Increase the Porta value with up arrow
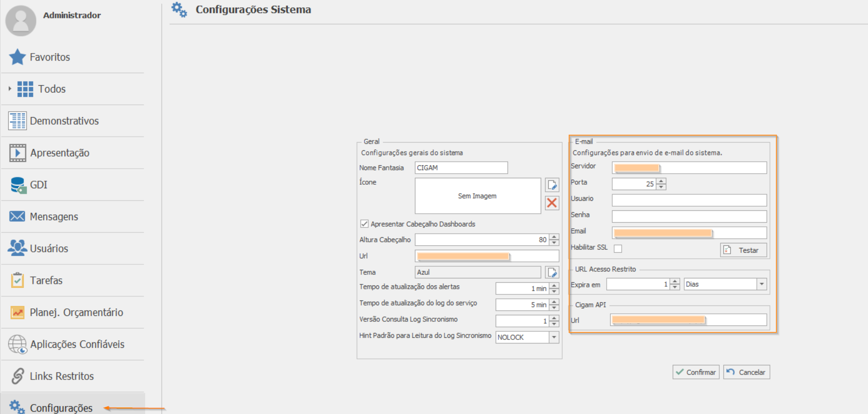This screenshot has width=868, height=414. click(x=661, y=181)
